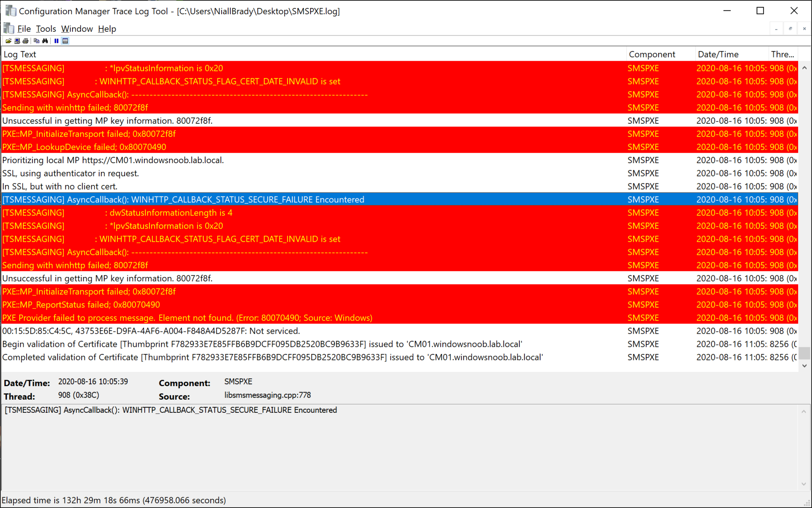Click the Open on Server computer icon
Image resolution: width=812 pixels, height=508 pixels.
(x=17, y=41)
